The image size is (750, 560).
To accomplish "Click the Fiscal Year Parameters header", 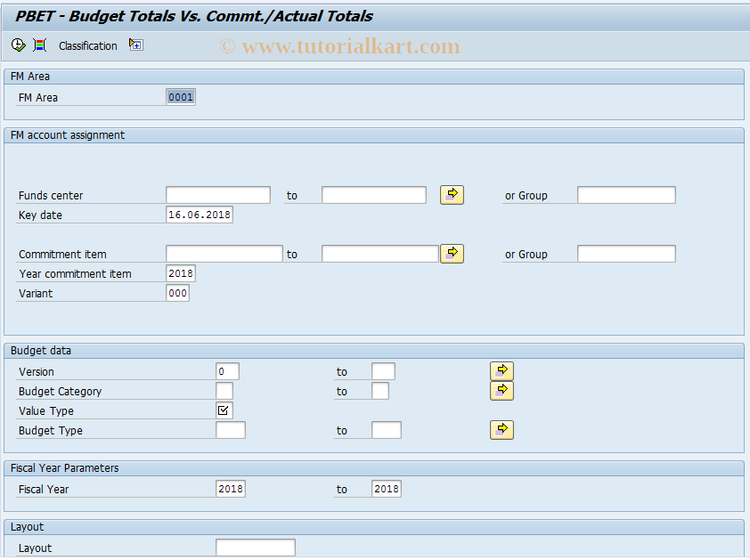I will [374, 468].
